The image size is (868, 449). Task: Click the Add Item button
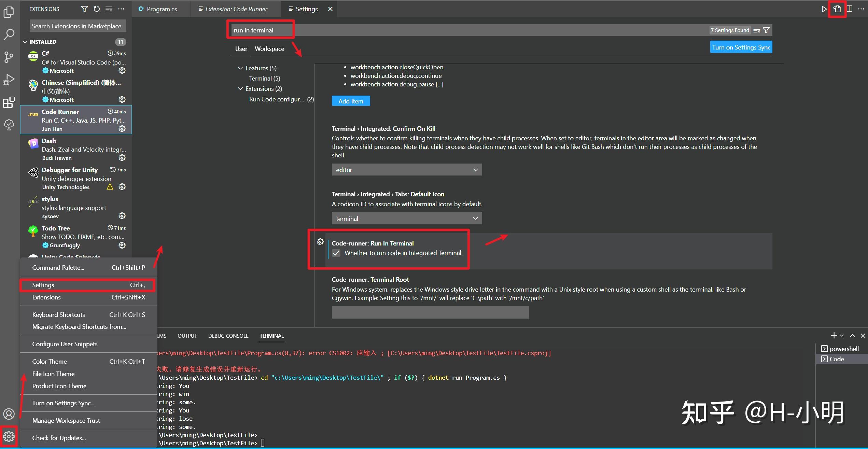[350, 101]
